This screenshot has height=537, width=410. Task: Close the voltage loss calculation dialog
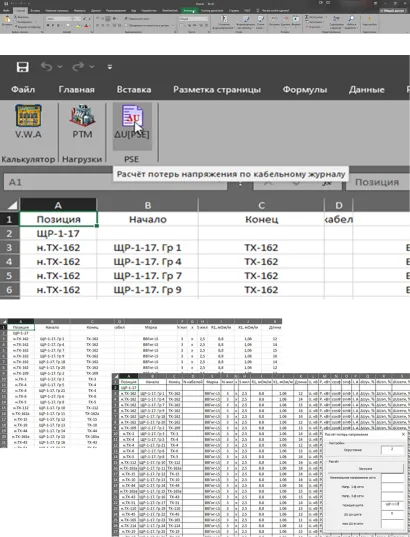click(x=403, y=434)
